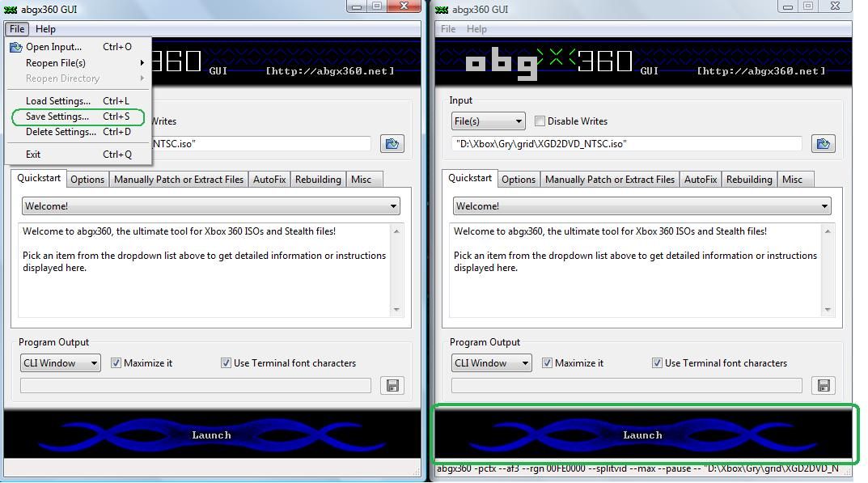Click Open Input folder icon in File menu
868x483 pixels.
pos(15,47)
